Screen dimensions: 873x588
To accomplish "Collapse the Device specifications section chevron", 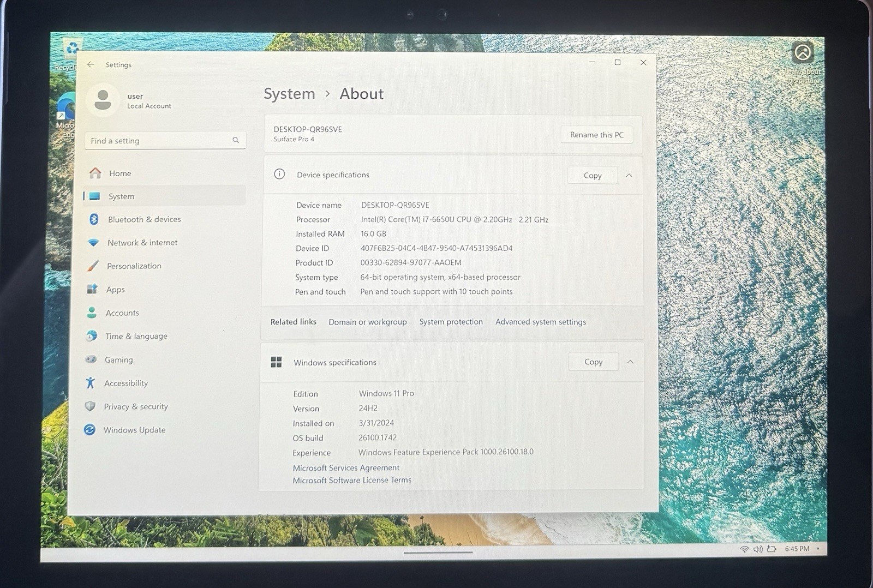I will click(x=629, y=175).
